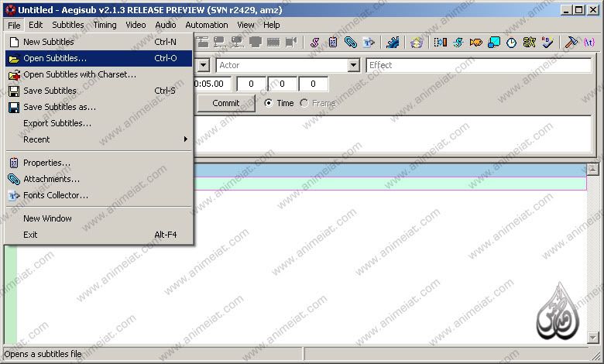Select the blue highlighted grid row
604x364 pixels.
click(x=390, y=170)
